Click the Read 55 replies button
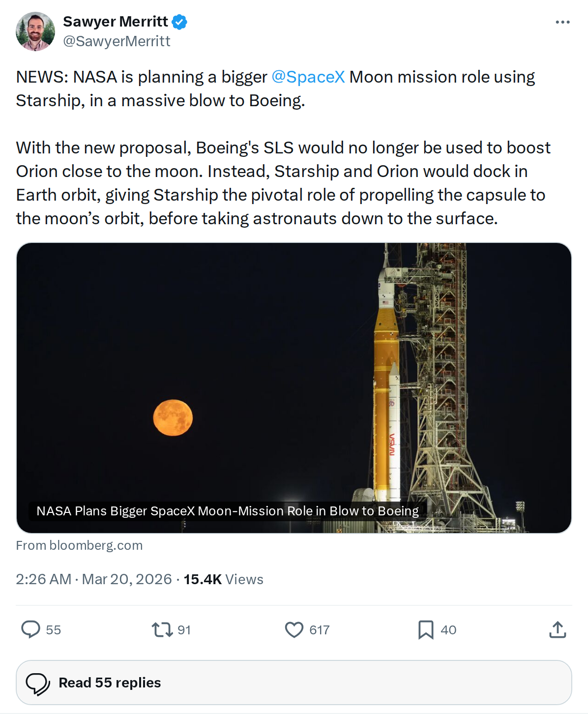Image resolution: width=588 pixels, height=714 pixels. [x=109, y=683]
